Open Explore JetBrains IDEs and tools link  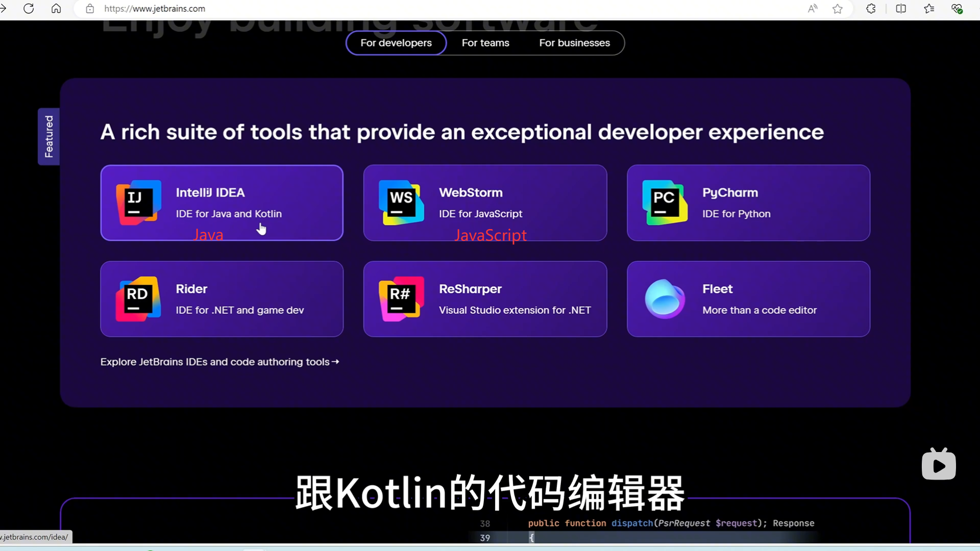click(219, 362)
